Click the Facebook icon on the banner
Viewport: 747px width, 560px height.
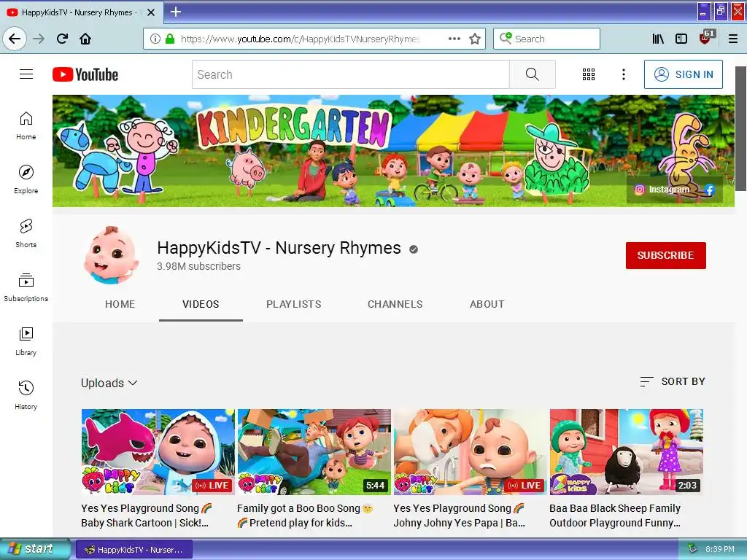tap(709, 190)
